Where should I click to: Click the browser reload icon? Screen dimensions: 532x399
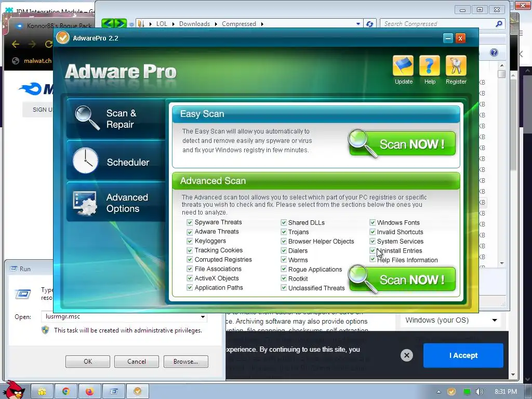coord(48,44)
